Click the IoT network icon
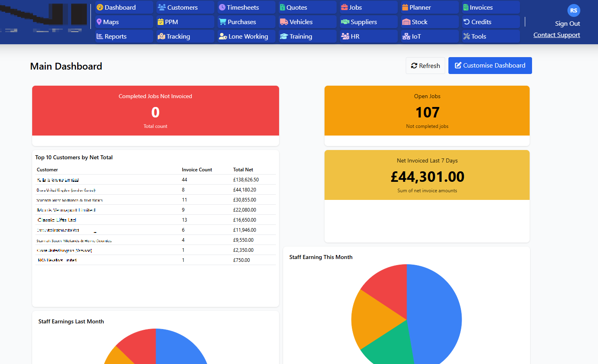 (406, 36)
